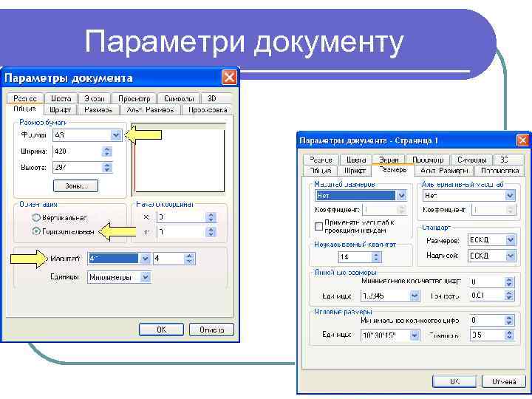This screenshot has height=399, width=532.
Task: Click the Ширина 420 input field
Action: coord(78,151)
